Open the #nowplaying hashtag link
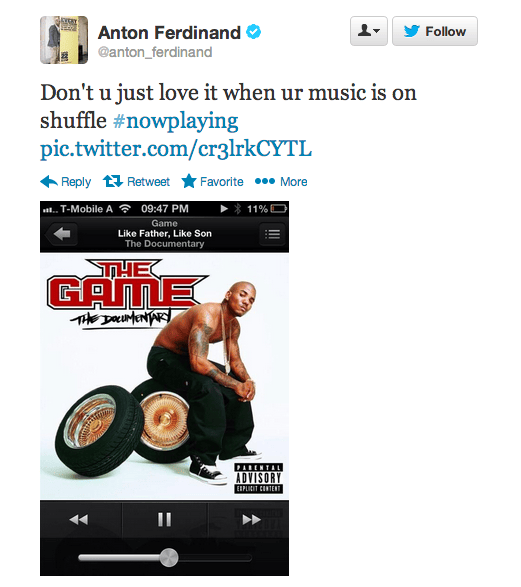The height and width of the screenshot is (587, 521). [176, 121]
